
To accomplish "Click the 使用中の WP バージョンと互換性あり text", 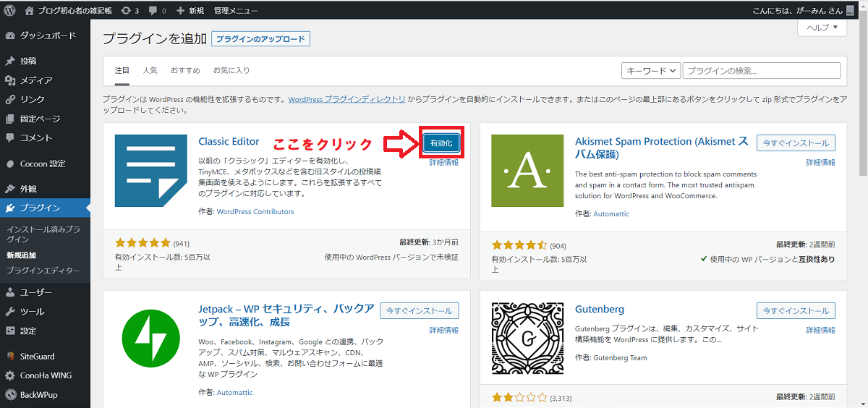I will point(767,259).
